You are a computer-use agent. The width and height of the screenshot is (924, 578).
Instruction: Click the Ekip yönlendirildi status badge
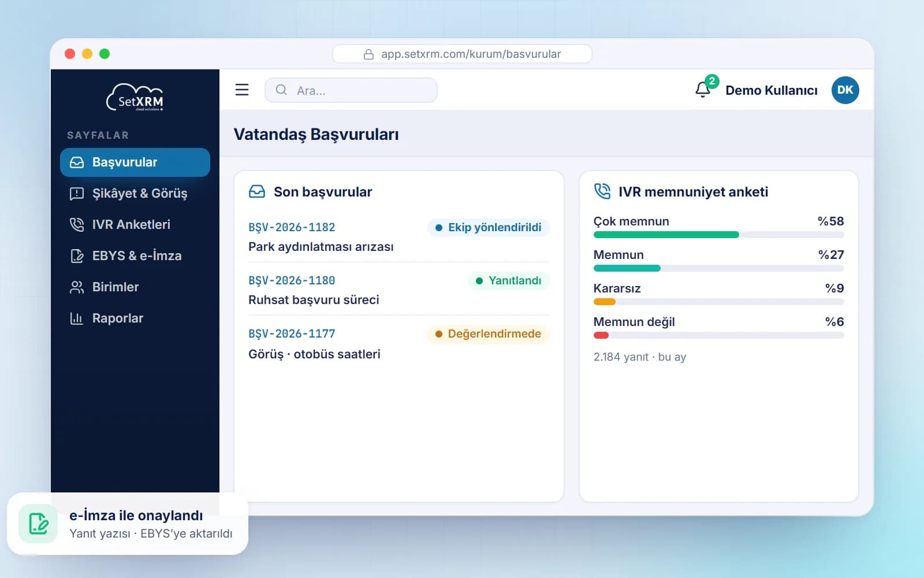(x=488, y=228)
